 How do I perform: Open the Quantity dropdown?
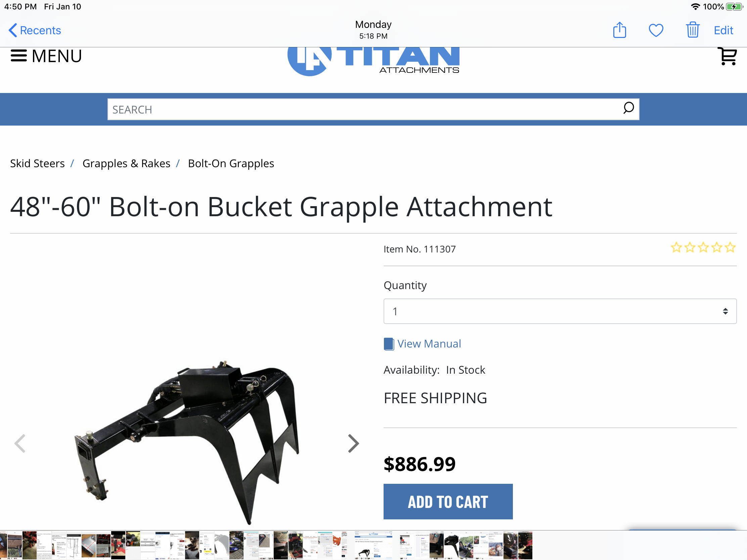560,311
